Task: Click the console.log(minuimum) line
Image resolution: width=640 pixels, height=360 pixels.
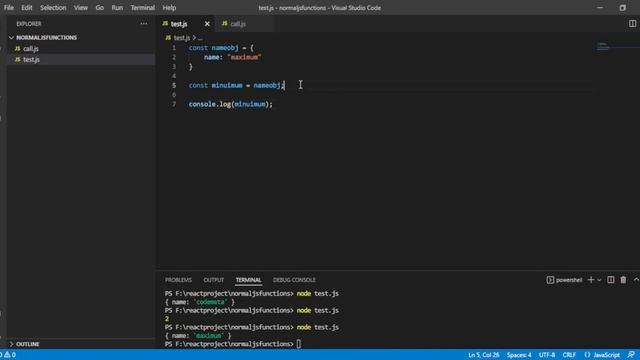Action: click(x=231, y=104)
